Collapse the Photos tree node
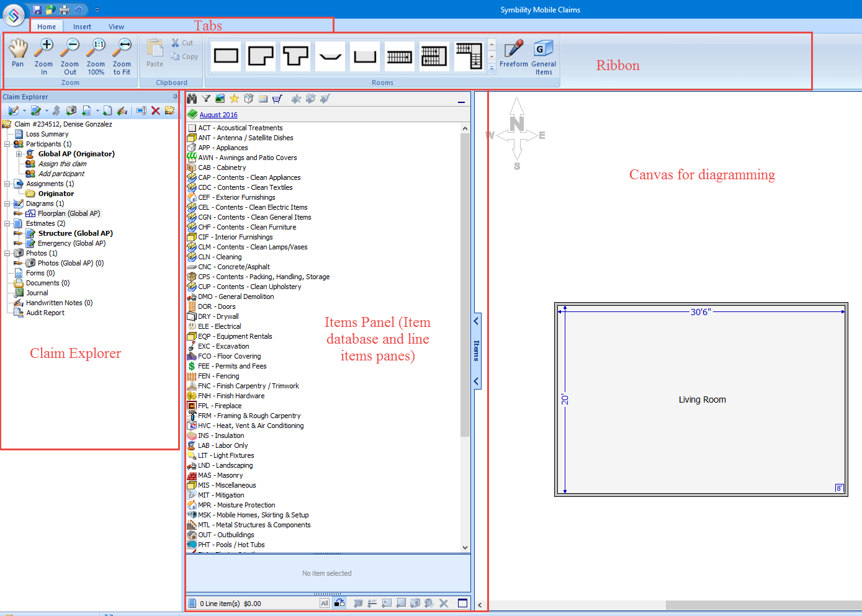This screenshot has height=616, width=862. (x=7, y=253)
